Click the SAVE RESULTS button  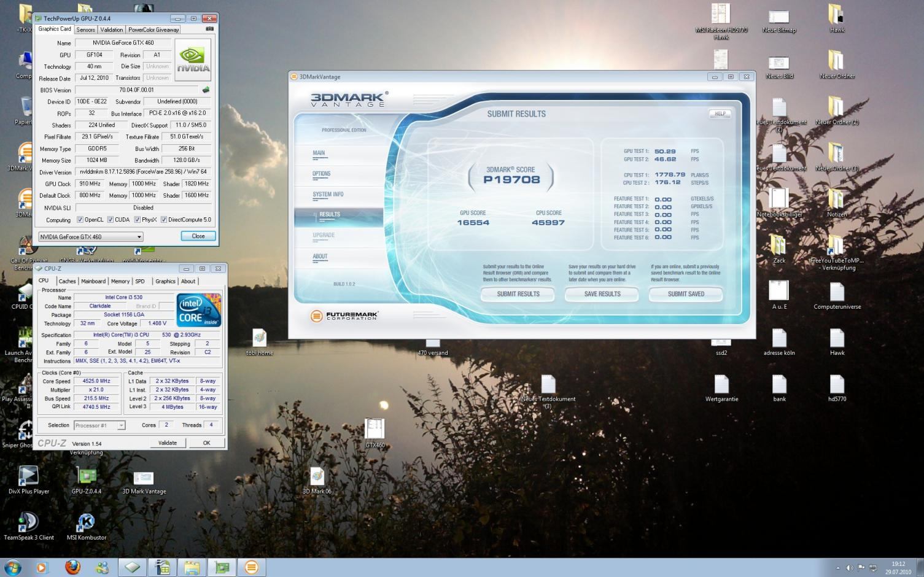[602, 294]
